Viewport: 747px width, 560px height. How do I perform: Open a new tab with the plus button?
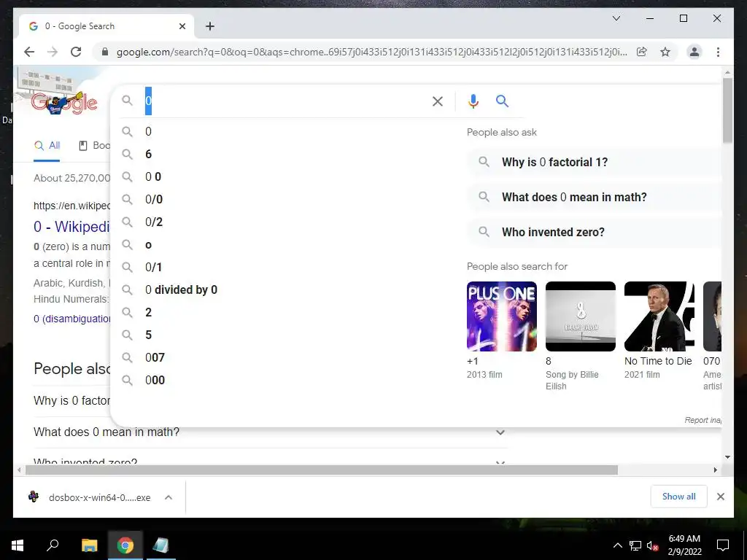click(210, 26)
